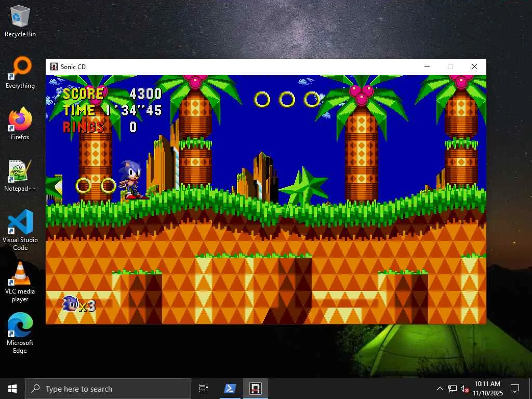Click the Sonic lives counter x3
532x399 pixels.
[79, 303]
